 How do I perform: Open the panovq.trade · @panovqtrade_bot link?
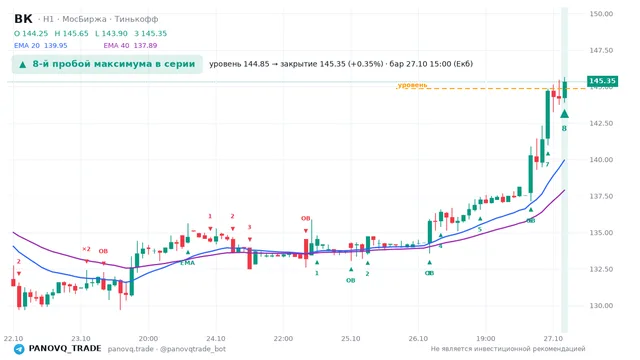point(167,349)
